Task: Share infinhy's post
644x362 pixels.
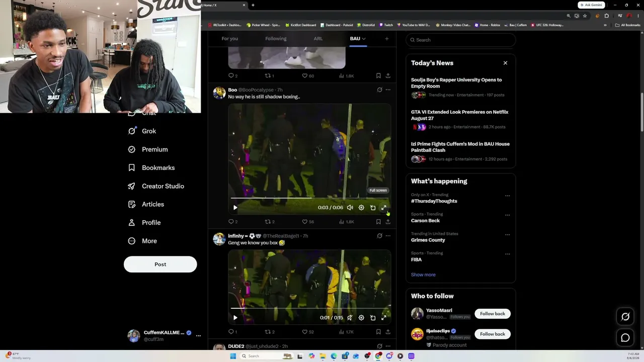Action: tap(388, 332)
